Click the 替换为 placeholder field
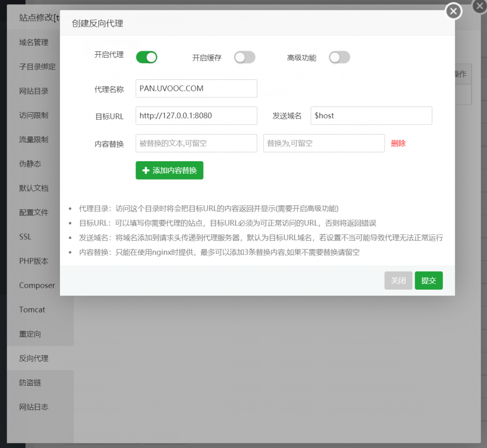This screenshot has width=487, height=448. point(324,143)
